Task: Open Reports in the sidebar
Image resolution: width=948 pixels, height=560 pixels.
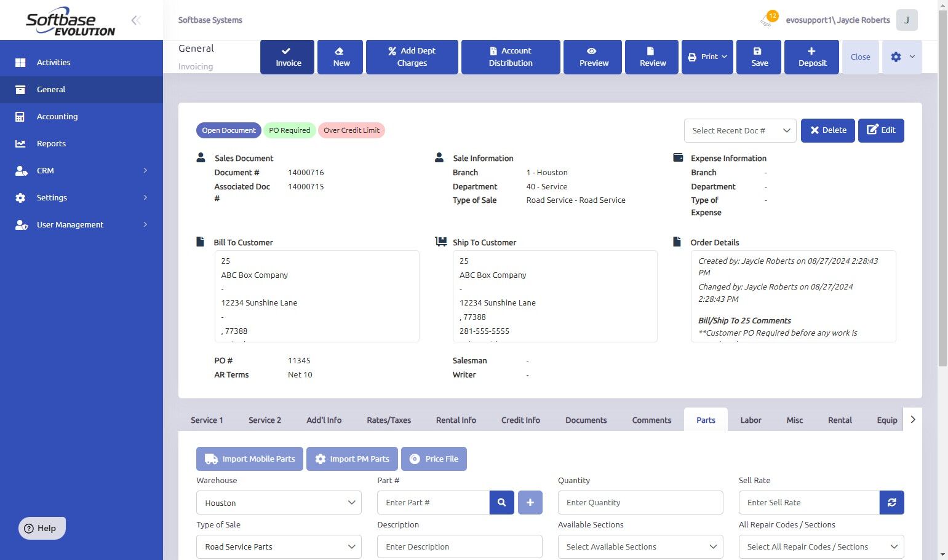Action: tap(81, 143)
